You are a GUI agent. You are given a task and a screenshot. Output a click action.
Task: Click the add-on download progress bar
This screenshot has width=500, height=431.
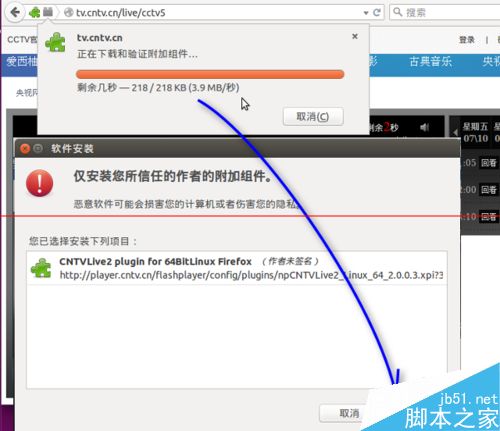coord(210,74)
